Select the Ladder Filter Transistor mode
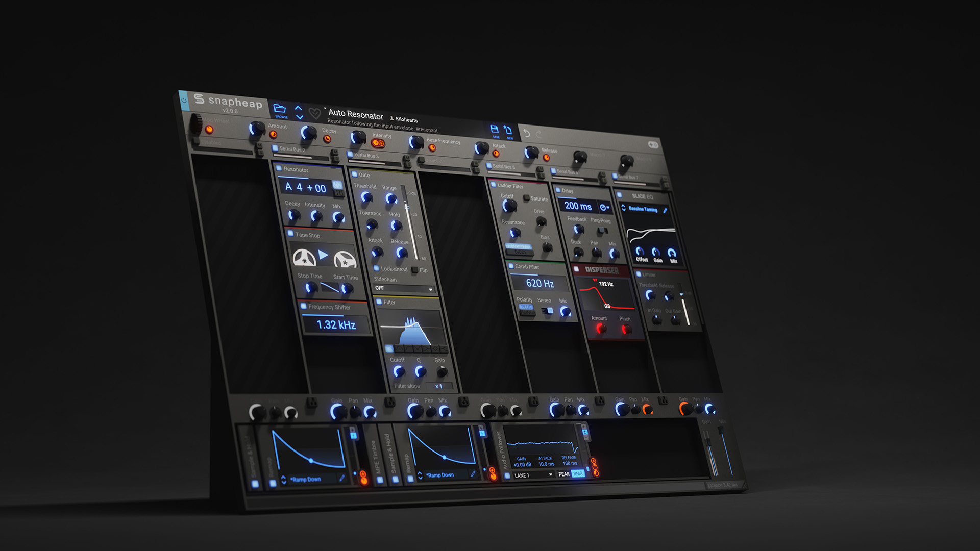The width and height of the screenshot is (980, 551). 518,246
